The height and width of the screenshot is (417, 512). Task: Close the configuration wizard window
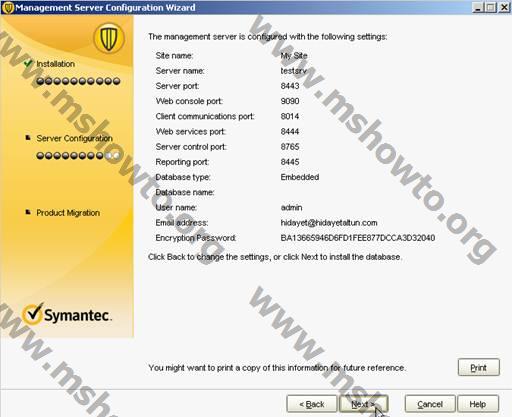coord(504,7)
